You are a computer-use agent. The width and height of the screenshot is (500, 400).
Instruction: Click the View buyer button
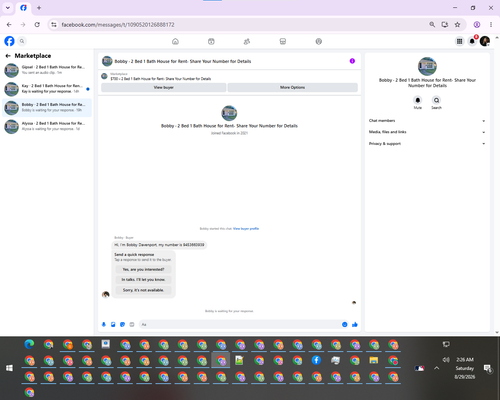(163, 87)
